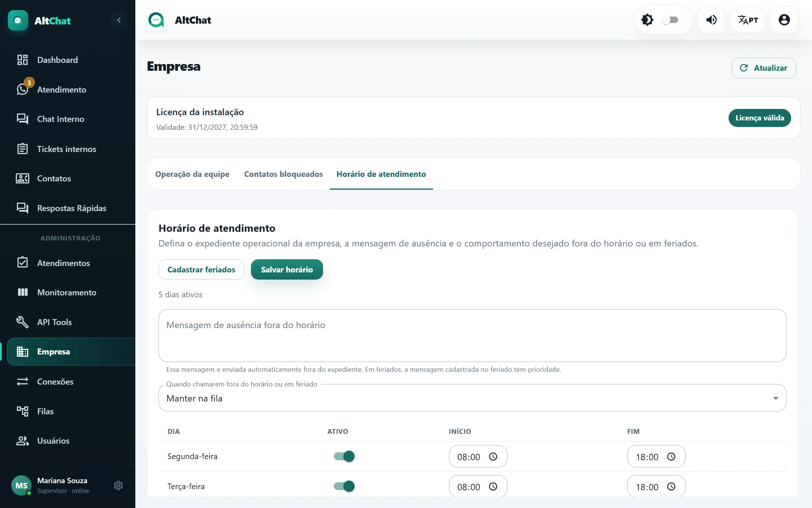Click Salvar horário button

pos(287,269)
